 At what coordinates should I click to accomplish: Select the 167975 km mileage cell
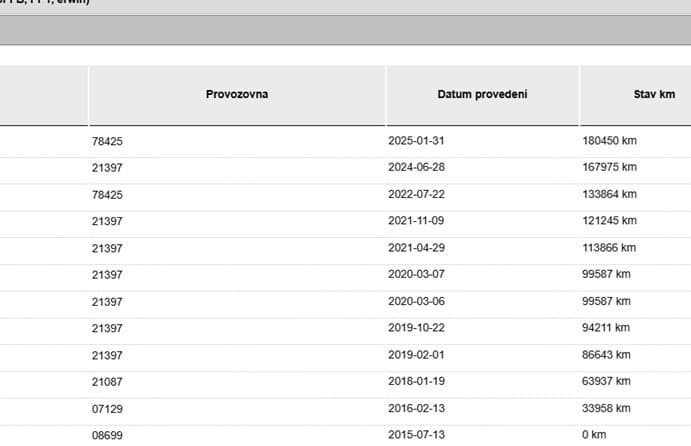click(609, 167)
